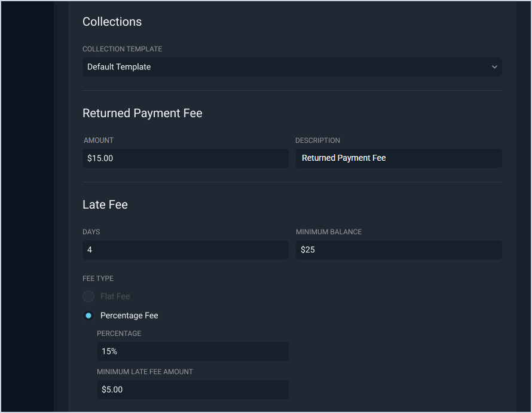Focus the Minimum Late Fee Amount field
Viewport: 532px width, 413px height.
coord(192,390)
